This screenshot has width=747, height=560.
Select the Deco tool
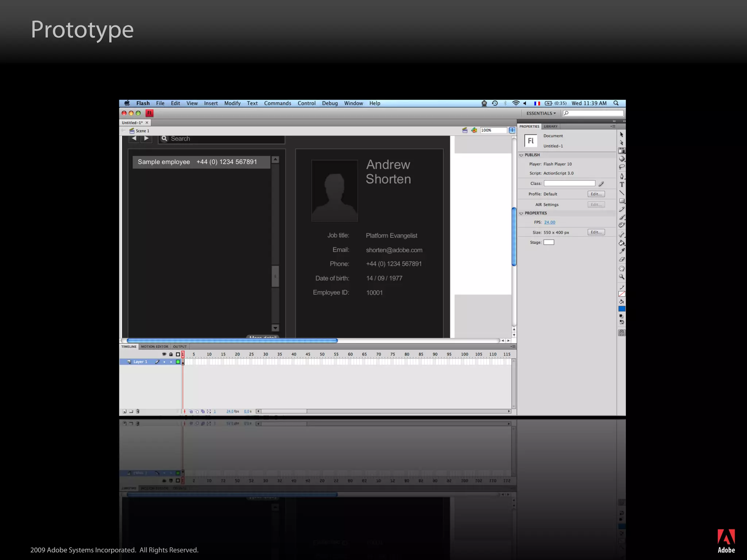click(x=622, y=225)
